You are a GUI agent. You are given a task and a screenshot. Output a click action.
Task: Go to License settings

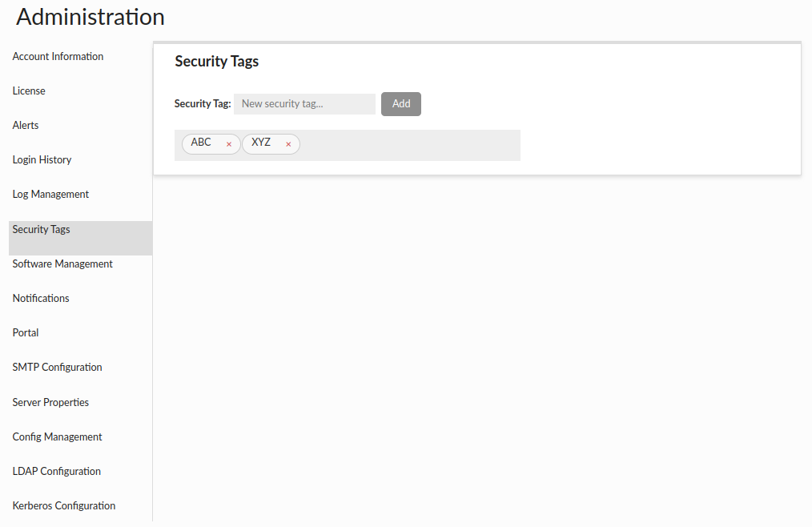click(29, 91)
